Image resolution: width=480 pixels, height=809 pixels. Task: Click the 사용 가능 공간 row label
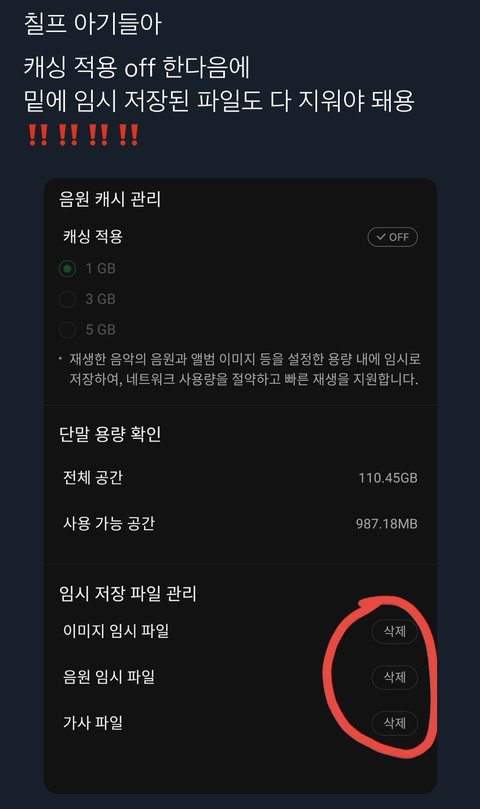point(109,523)
